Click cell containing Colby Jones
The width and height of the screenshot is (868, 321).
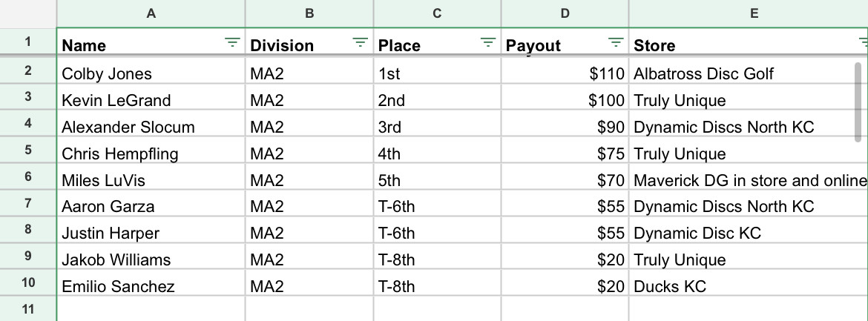[151, 73]
